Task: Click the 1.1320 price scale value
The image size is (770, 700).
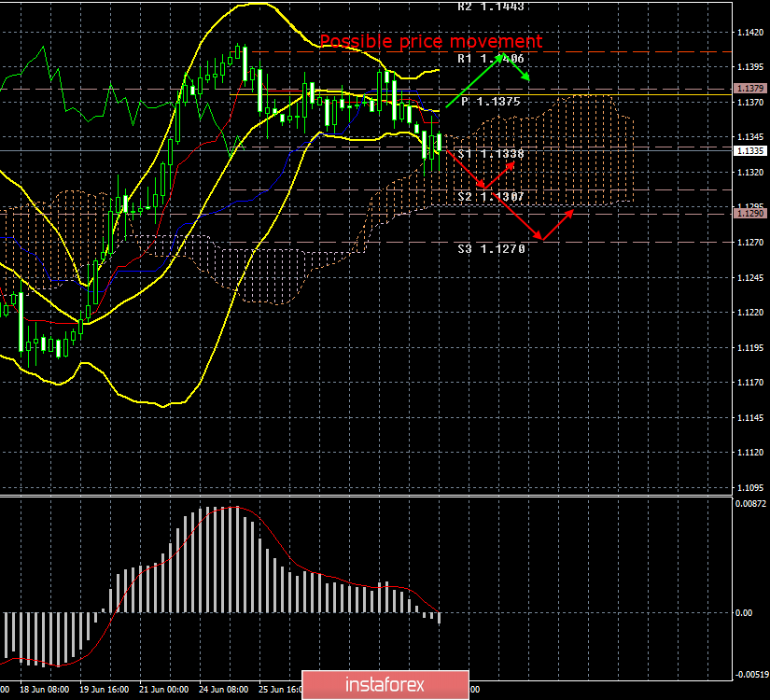Action: tap(750, 173)
